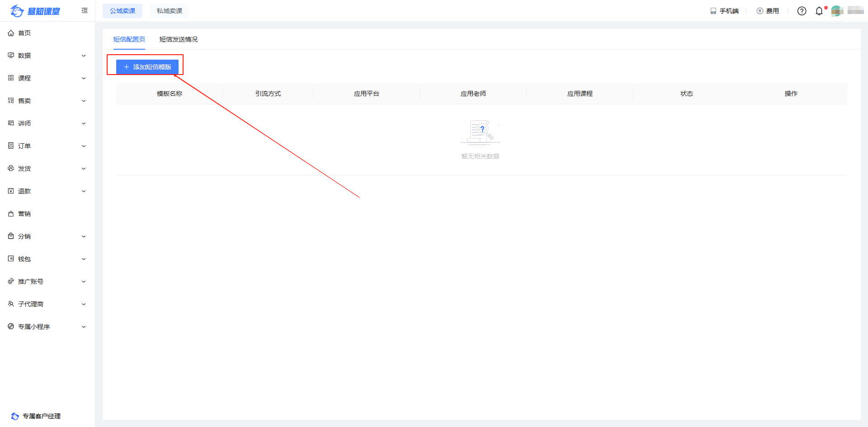Click the 售卖 sidebar icon

[11, 101]
